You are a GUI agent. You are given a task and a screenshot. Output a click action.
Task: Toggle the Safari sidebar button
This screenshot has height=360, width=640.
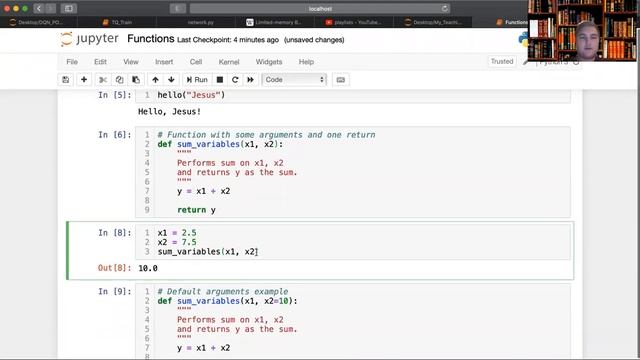tap(69, 8)
